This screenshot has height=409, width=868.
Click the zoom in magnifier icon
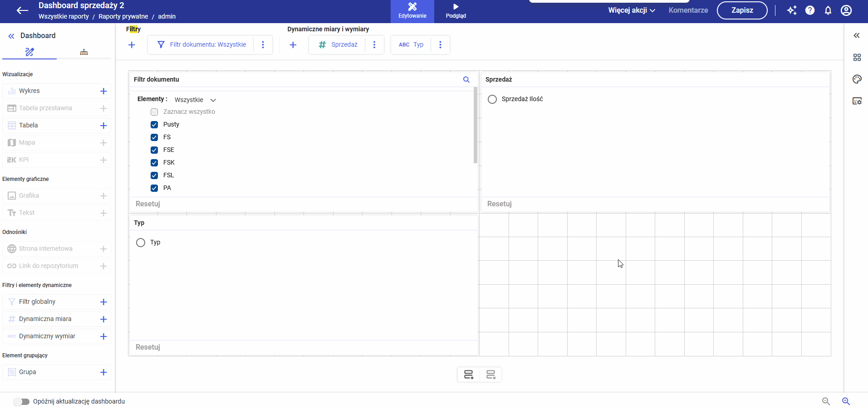pyautogui.click(x=846, y=401)
